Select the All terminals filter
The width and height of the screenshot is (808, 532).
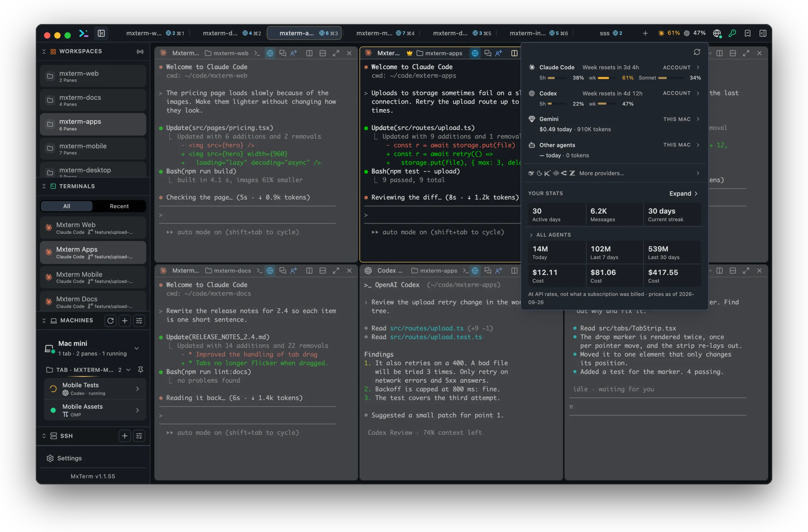67,206
